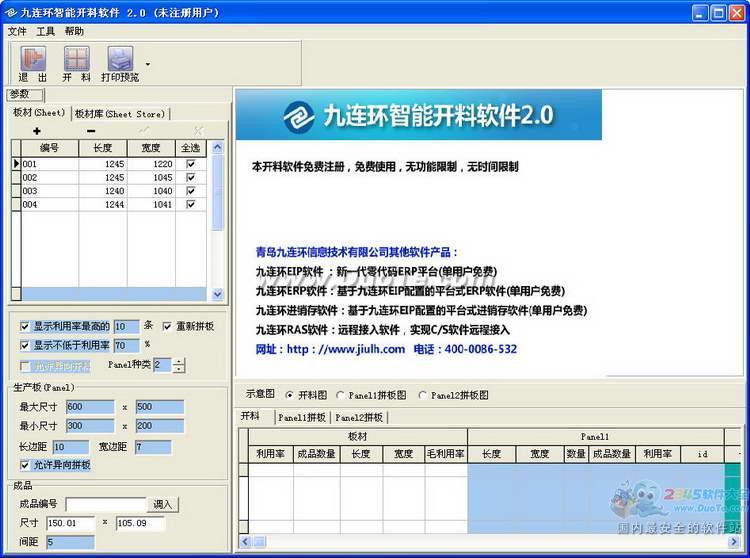Click the 调入 button
The image size is (750, 558).
point(163,504)
